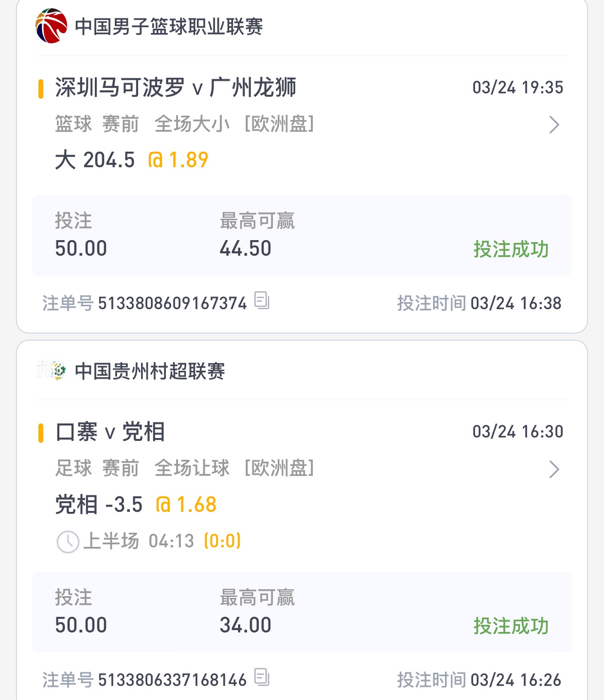Viewport: 604px width, 700px height.
Task: Copy bet slip number 5133806337168146
Action: click(x=262, y=678)
